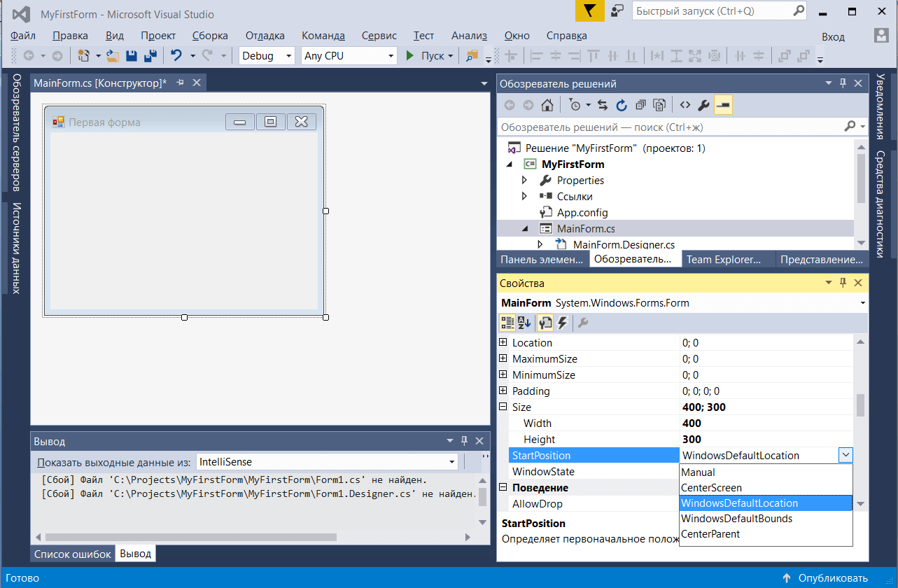Click Show All Files icon in Solution Explorer
Image resolution: width=898 pixels, height=588 pixels.
(659, 106)
